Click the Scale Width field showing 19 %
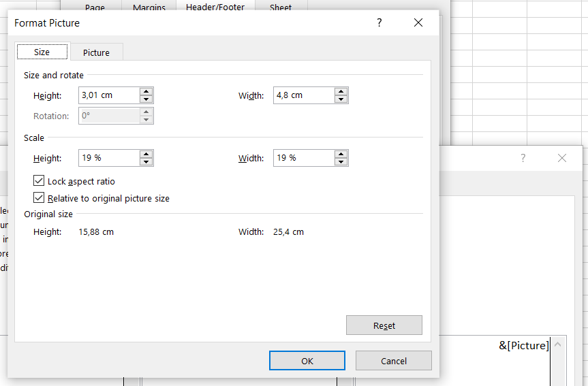The height and width of the screenshot is (386, 588). pyautogui.click(x=303, y=158)
